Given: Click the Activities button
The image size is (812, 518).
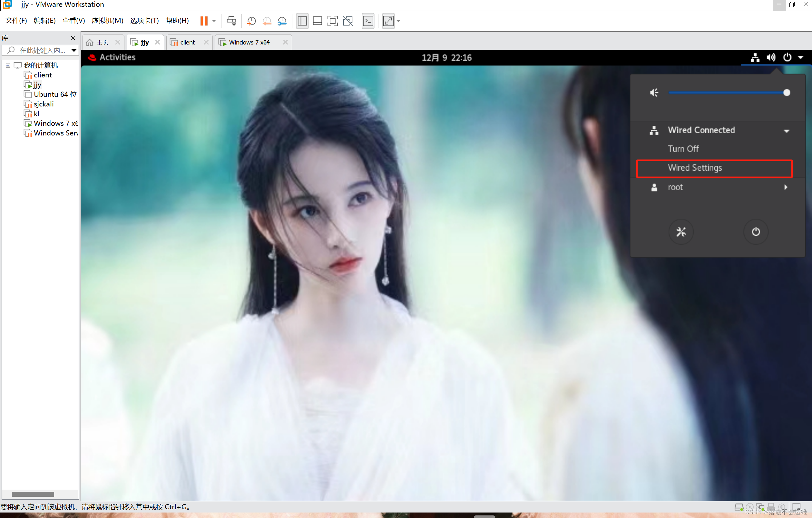Looking at the screenshot, I should click(117, 57).
